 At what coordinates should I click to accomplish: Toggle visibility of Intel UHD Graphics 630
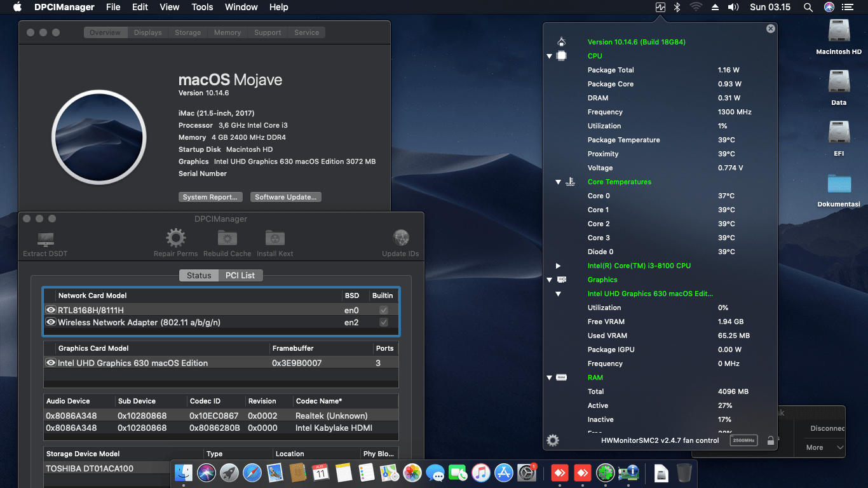click(x=51, y=362)
